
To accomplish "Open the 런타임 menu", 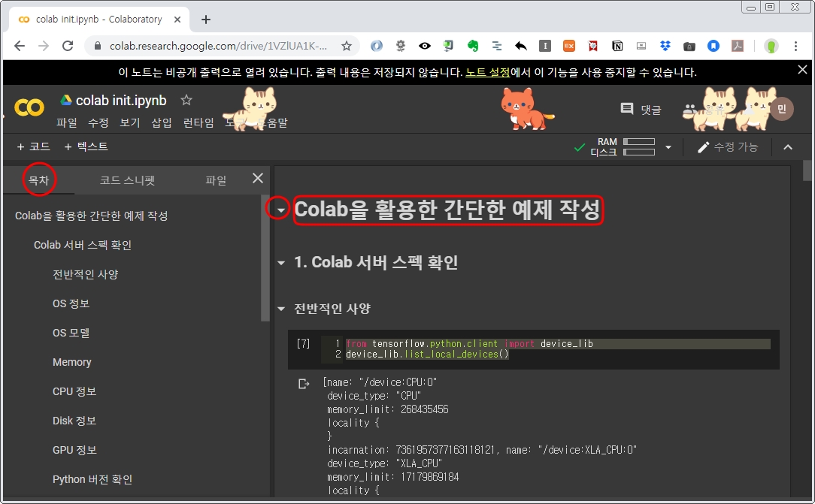I will (x=198, y=122).
